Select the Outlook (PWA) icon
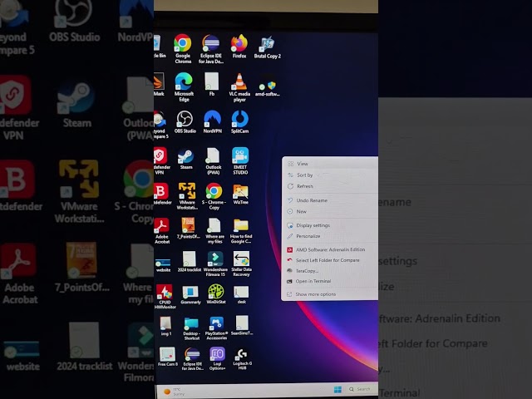Screen dimensions: 532x399 click(213, 160)
